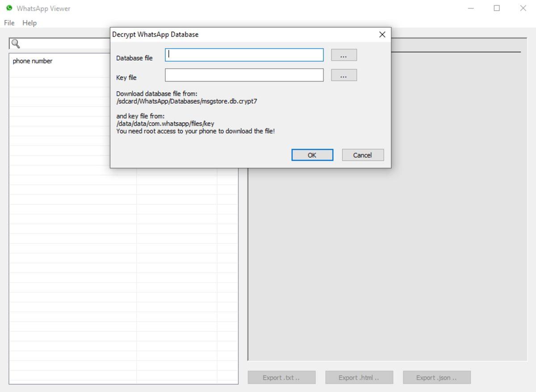The height and width of the screenshot is (392, 536).
Task: Browse for the Key file
Action: coord(343,75)
